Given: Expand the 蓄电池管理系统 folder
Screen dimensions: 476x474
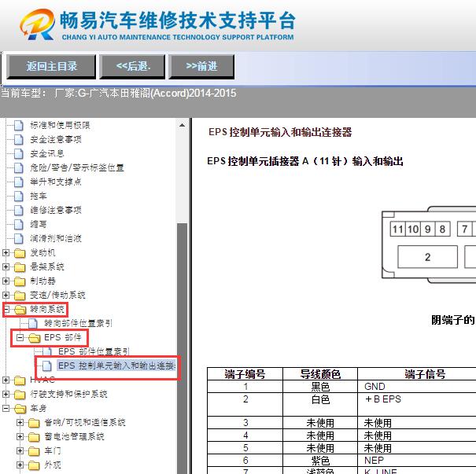Looking at the screenshot, I should [20, 436].
